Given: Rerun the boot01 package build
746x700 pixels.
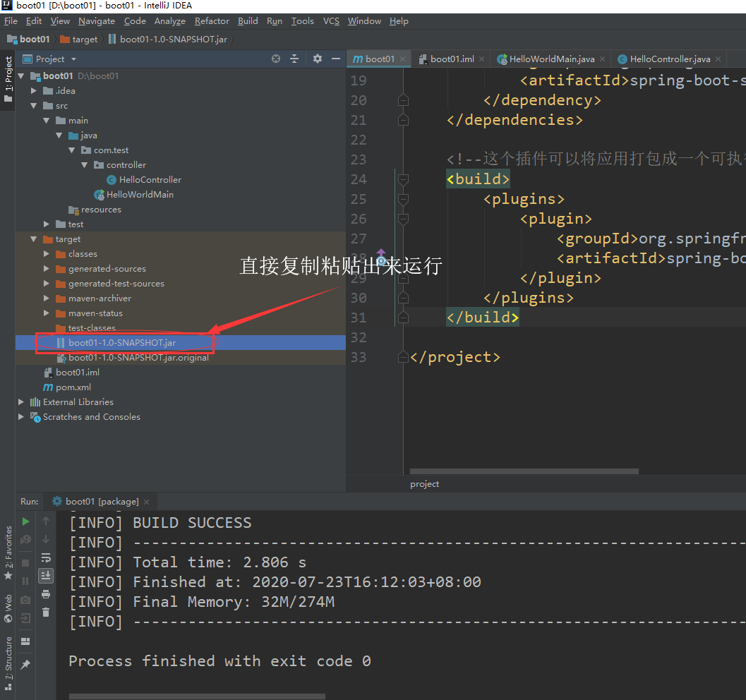Looking at the screenshot, I should 25,521.
